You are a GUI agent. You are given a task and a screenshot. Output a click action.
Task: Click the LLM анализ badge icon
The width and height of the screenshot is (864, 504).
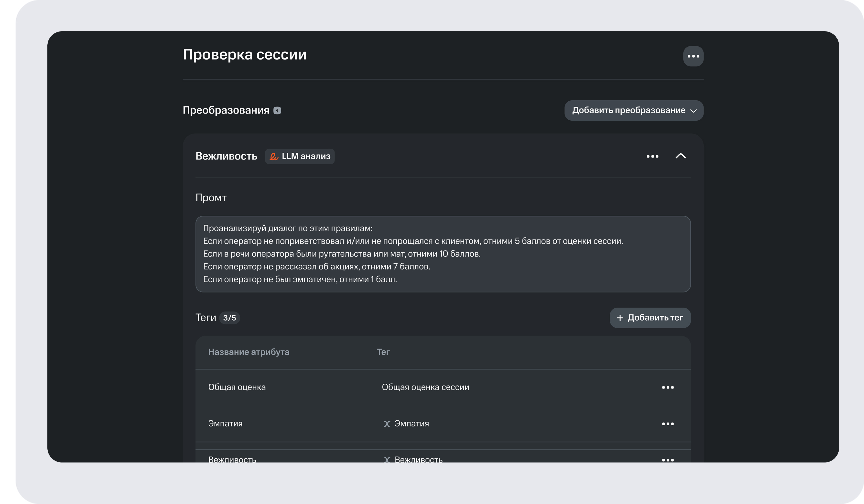pyautogui.click(x=274, y=156)
